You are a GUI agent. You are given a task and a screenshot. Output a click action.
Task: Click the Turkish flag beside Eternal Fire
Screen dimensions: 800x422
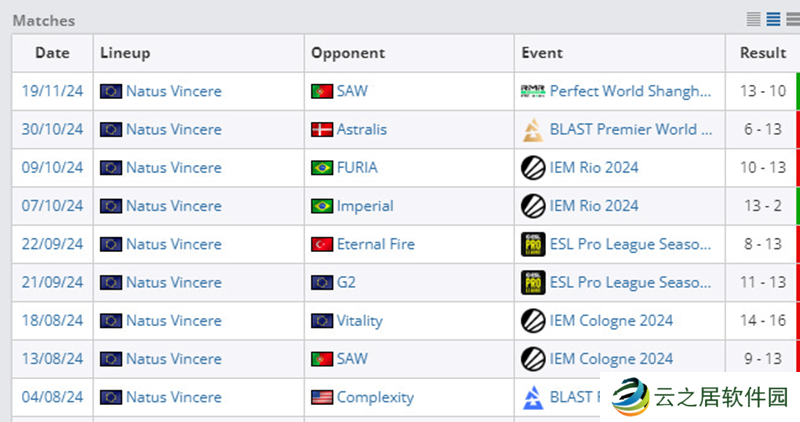(322, 244)
